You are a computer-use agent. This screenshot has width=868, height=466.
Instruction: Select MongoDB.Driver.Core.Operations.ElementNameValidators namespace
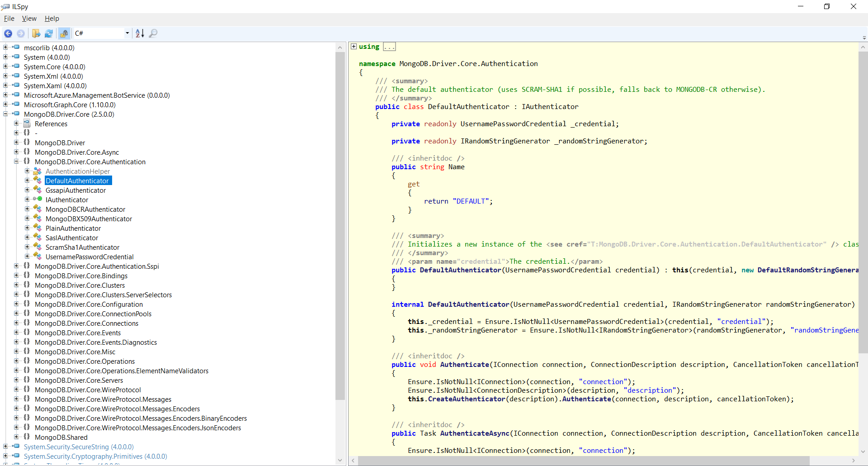122,371
